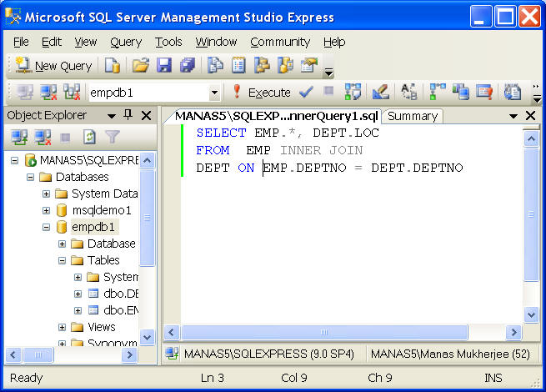Click the Save All icon
The height and width of the screenshot is (392, 546).
188,66
